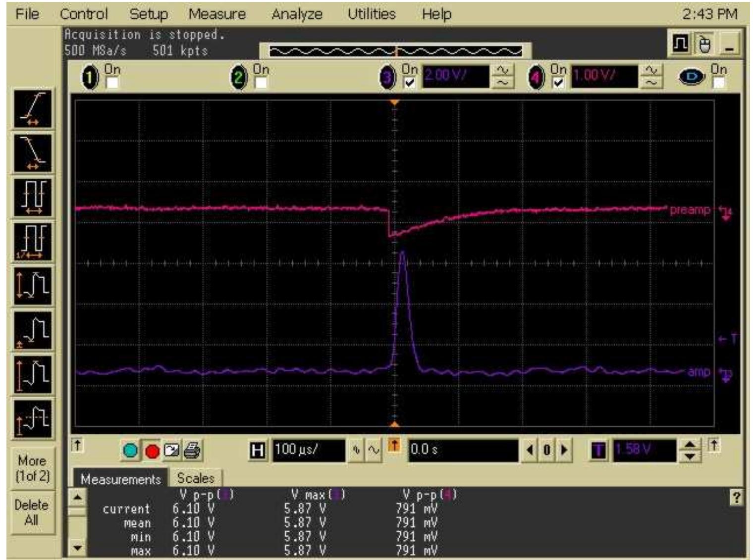This screenshot has height=560, width=753.
Task: Click channel 4 scale field 1.00 V/
Action: (x=604, y=77)
